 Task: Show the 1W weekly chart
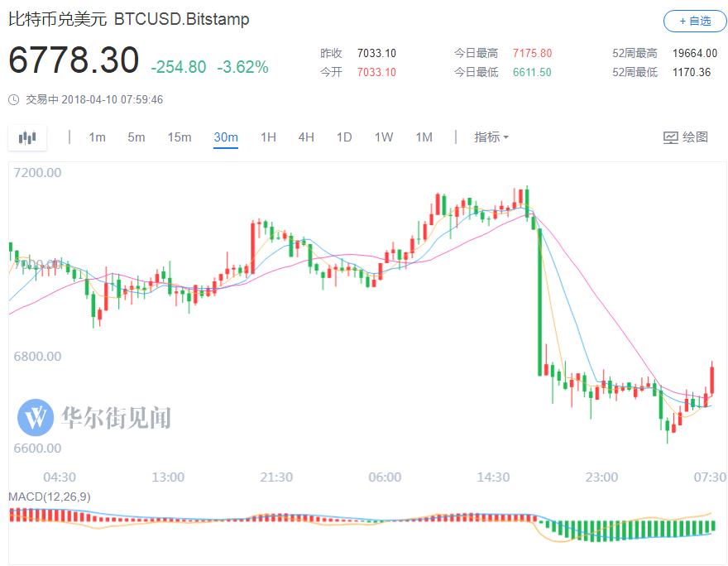(384, 137)
